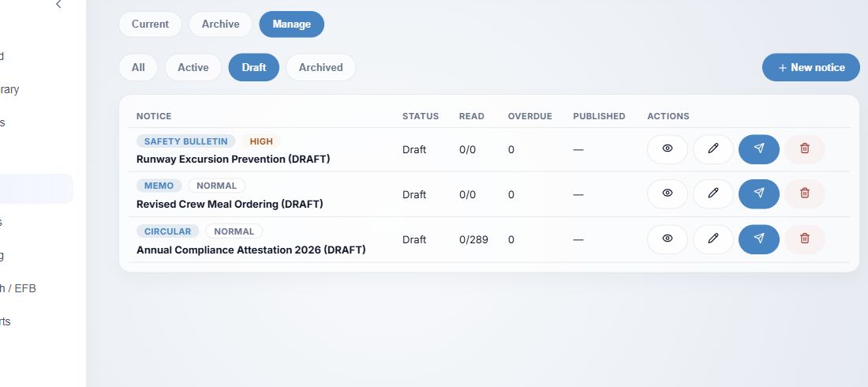
Task: Filter notices by All
Action: click(x=138, y=68)
